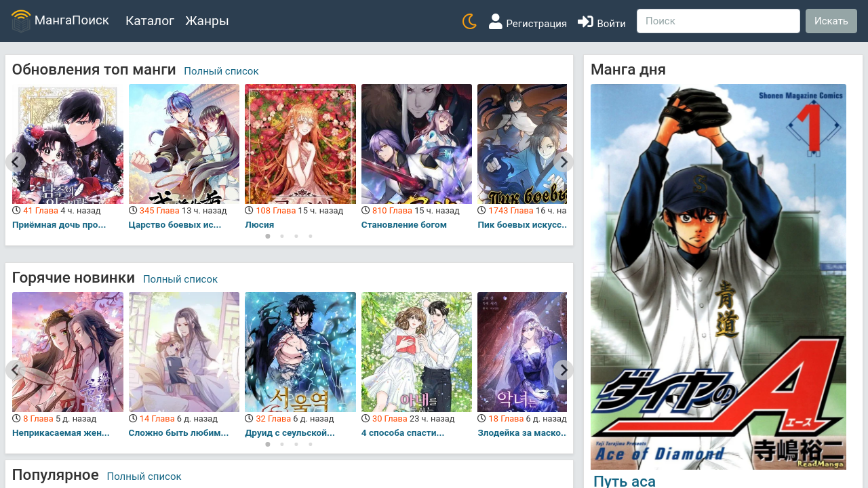Open the Жанры menu item
868x488 pixels.
pos(207,21)
